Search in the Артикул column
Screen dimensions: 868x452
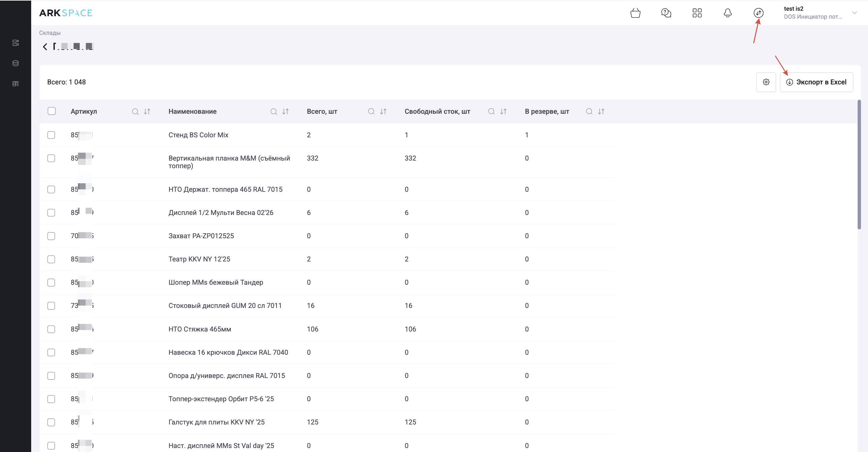tap(135, 112)
